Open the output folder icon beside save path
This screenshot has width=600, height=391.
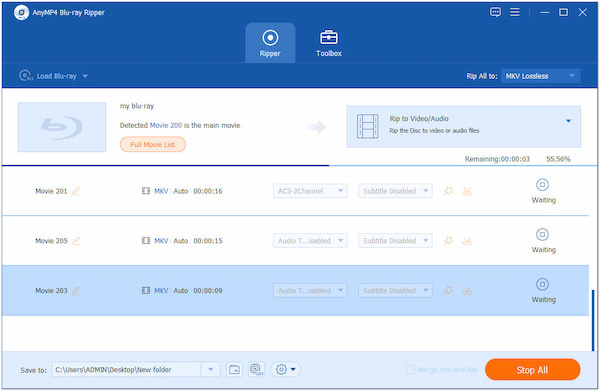(234, 370)
